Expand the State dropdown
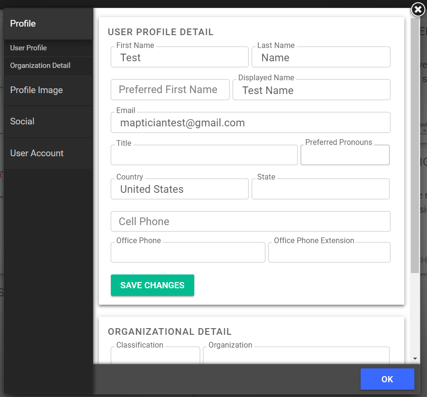 (x=320, y=189)
